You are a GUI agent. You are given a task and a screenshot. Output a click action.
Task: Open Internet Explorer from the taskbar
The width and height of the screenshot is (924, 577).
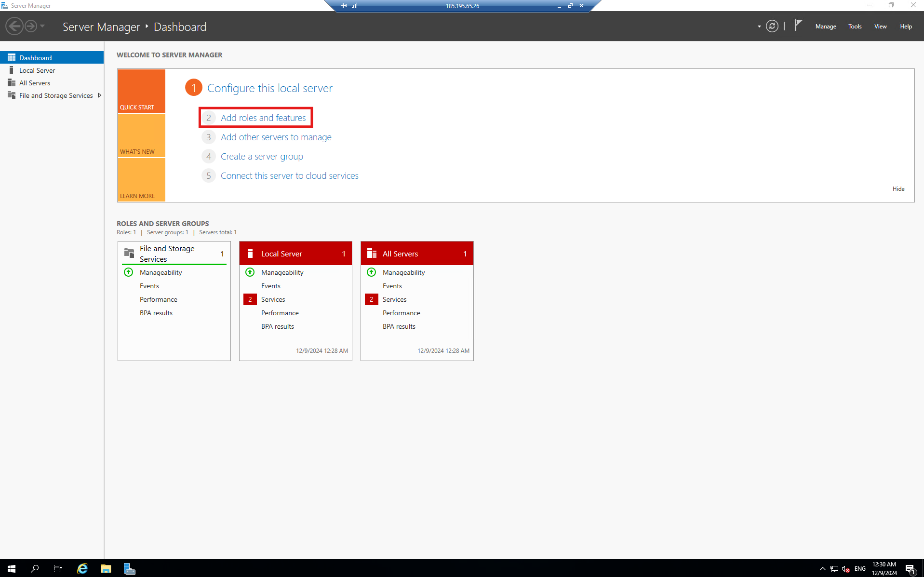pos(82,569)
